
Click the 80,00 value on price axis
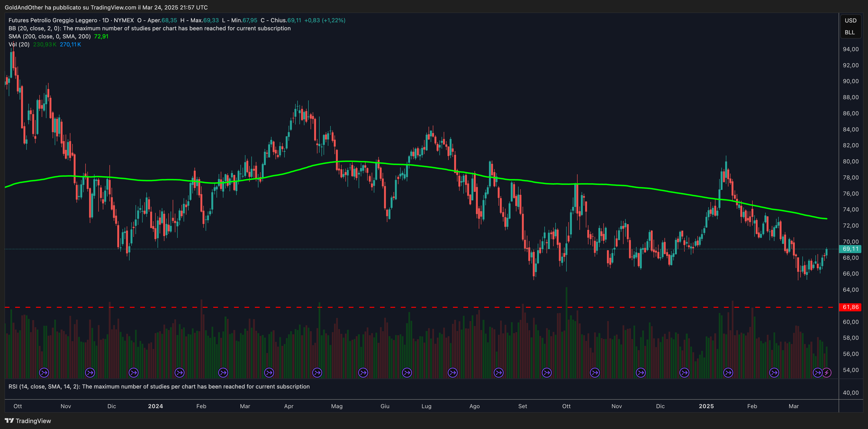pos(850,161)
